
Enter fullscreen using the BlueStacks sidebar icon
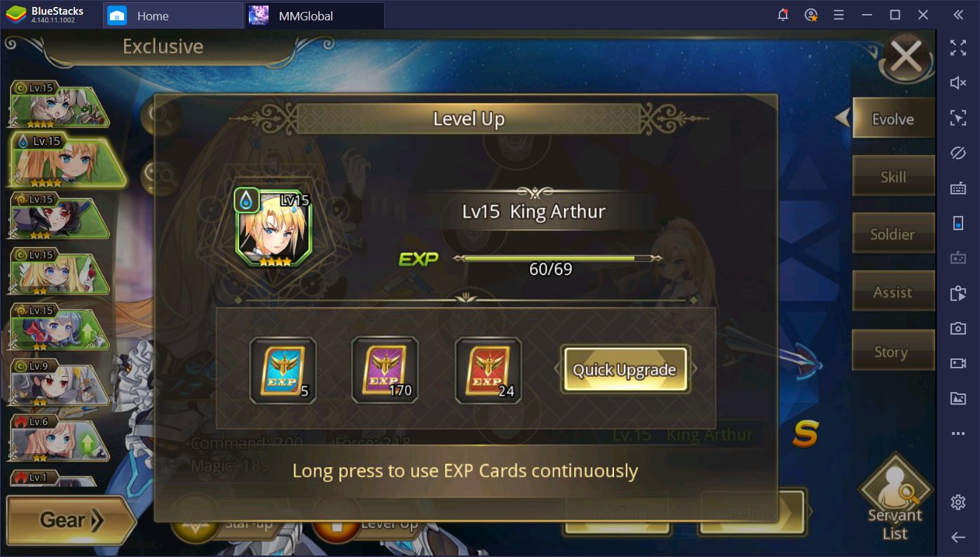pyautogui.click(x=958, y=48)
